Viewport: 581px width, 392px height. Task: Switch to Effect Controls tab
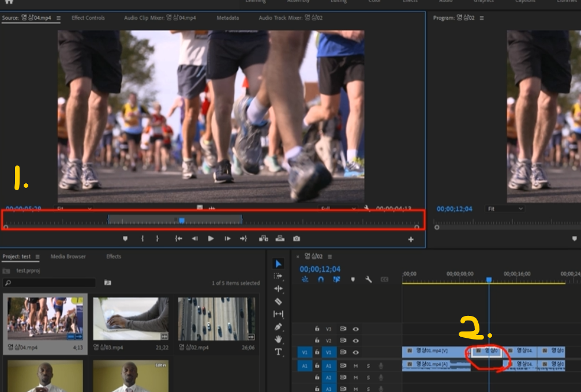pyautogui.click(x=88, y=18)
